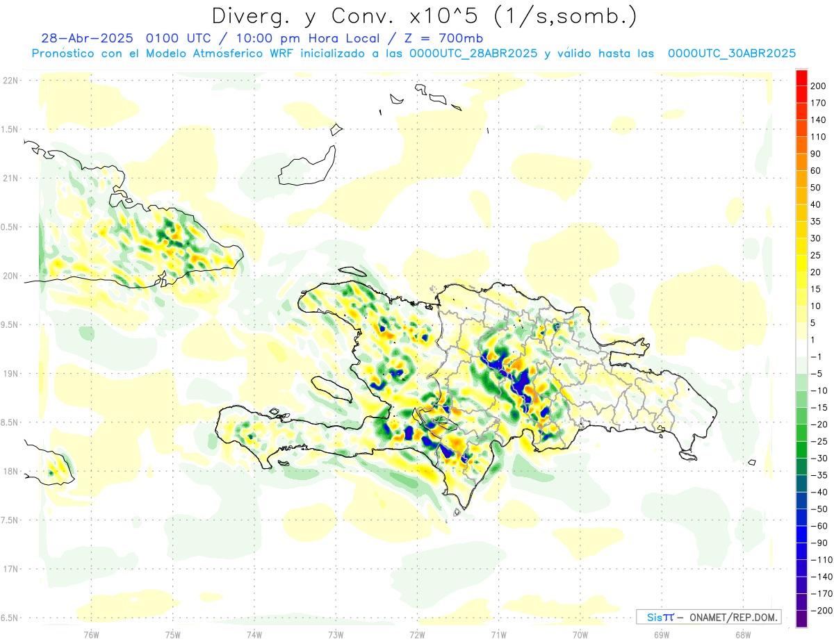Click the '7.5N' latitude label
Viewport: 834px width, 644px height.
[x=10, y=520]
